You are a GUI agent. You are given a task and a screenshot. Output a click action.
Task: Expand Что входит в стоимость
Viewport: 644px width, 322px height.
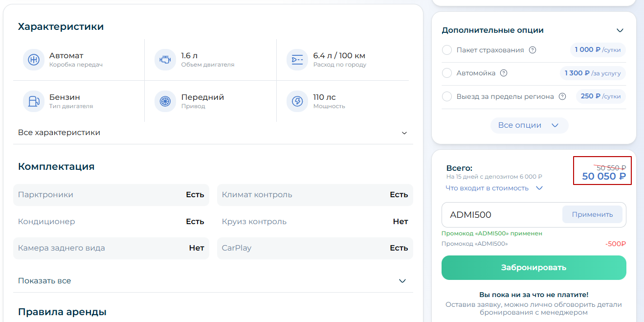(x=494, y=188)
